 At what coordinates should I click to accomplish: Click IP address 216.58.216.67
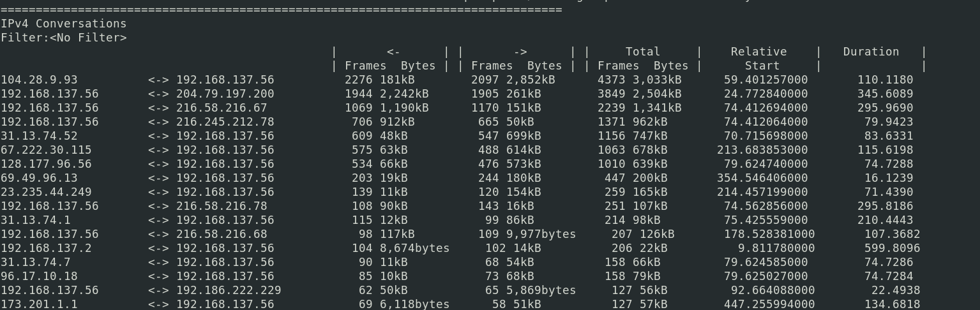222,108
